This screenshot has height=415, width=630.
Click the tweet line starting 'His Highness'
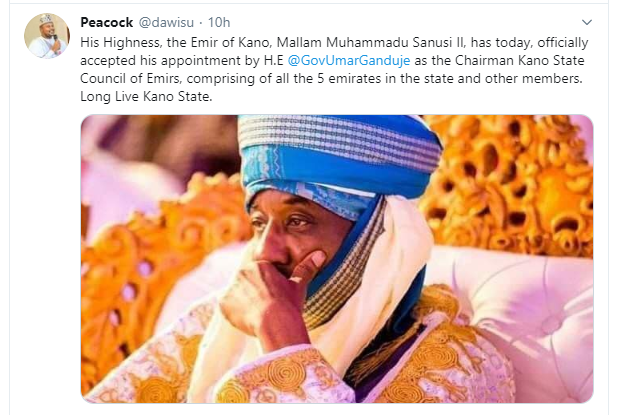tap(334, 43)
